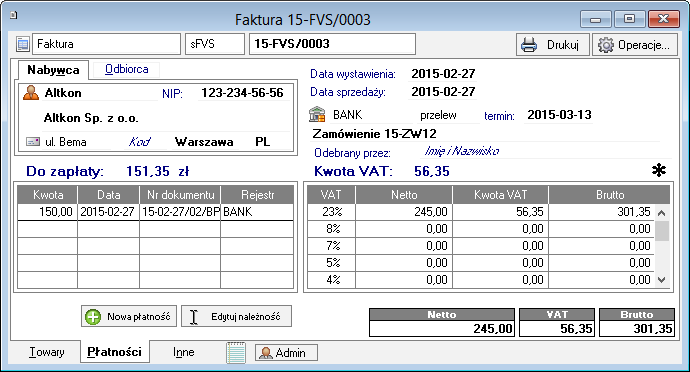Click the gear icon on Operacje

coord(606,45)
